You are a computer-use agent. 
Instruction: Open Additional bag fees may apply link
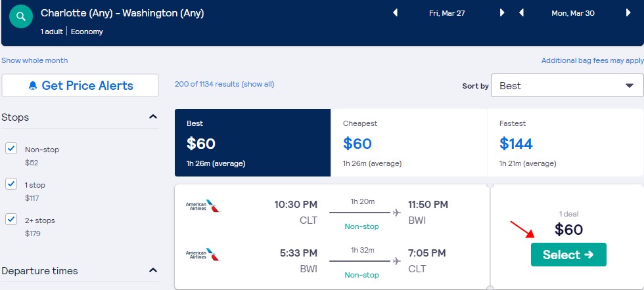pos(592,60)
